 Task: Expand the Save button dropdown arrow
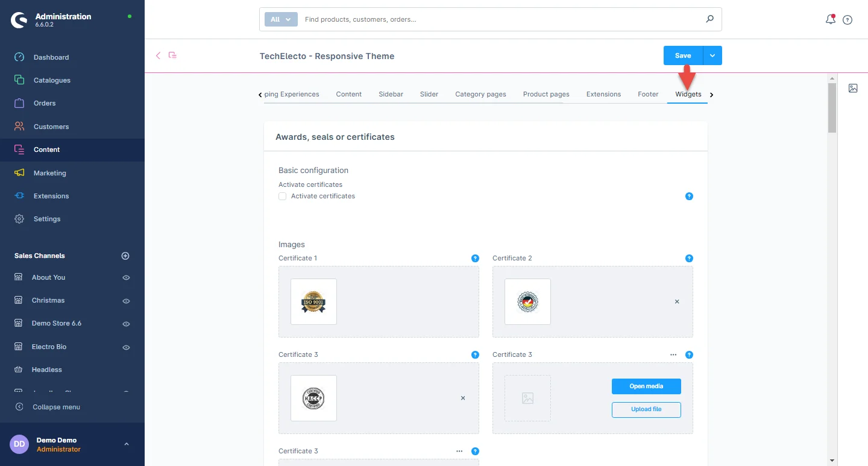712,55
